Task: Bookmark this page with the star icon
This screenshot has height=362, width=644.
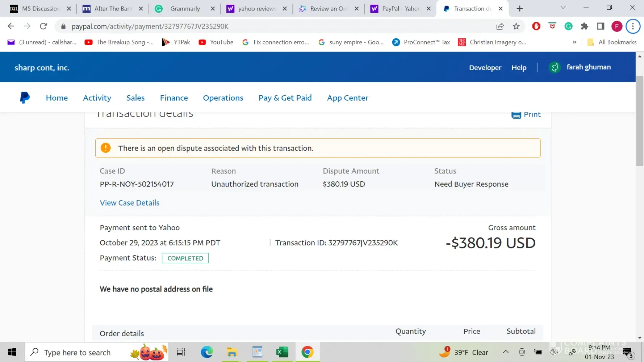Action: [516, 26]
